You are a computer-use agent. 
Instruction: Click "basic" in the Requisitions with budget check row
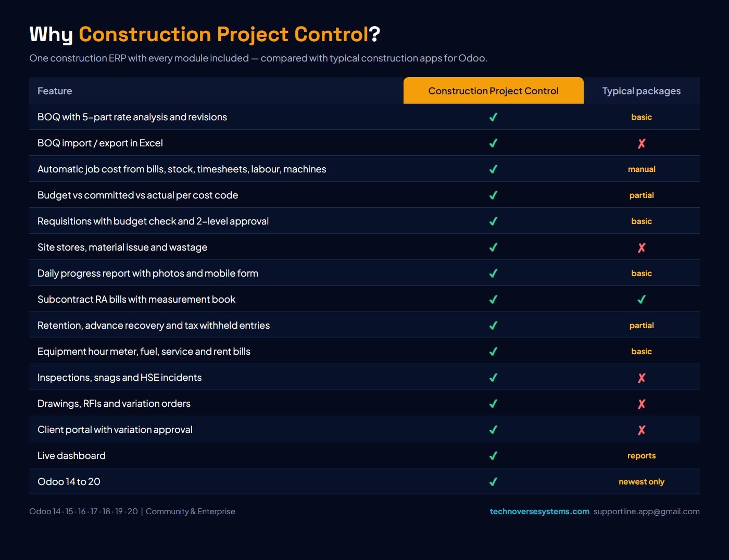642,221
